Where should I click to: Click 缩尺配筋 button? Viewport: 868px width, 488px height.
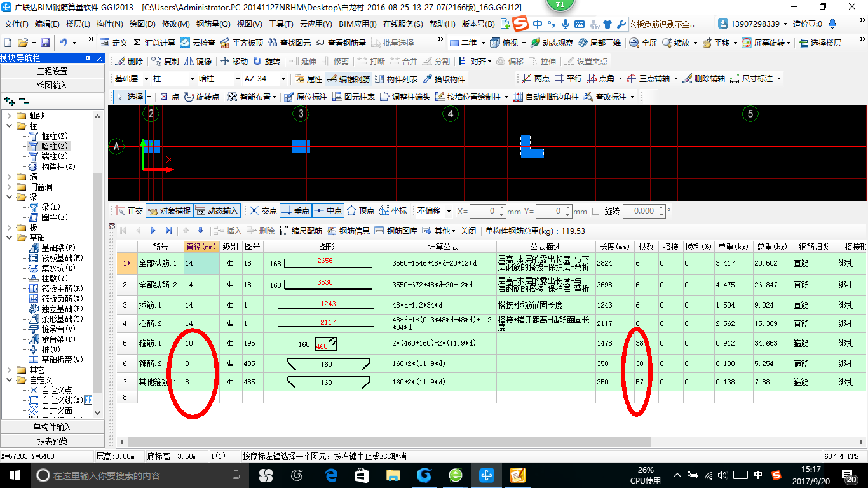tap(301, 231)
